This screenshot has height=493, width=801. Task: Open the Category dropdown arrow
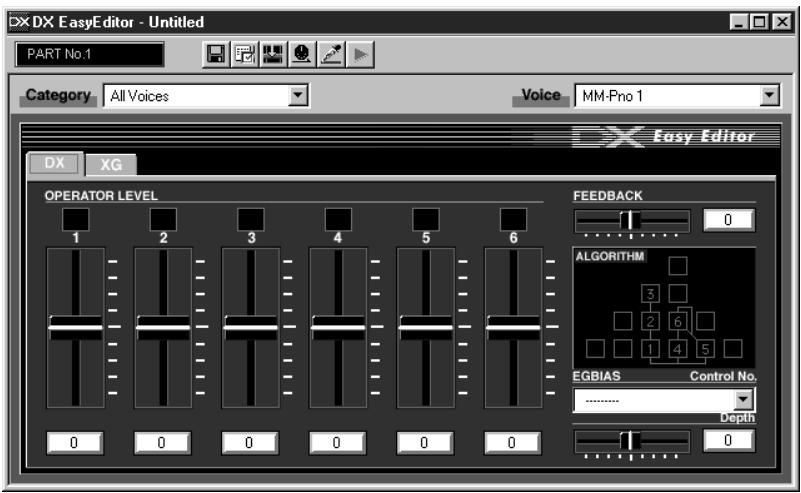(298, 95)
